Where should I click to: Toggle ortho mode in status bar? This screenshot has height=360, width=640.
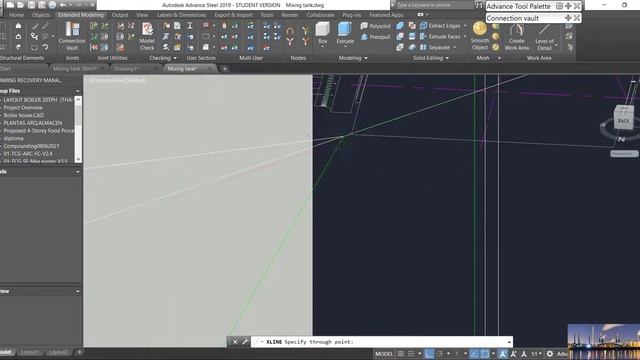429,354
